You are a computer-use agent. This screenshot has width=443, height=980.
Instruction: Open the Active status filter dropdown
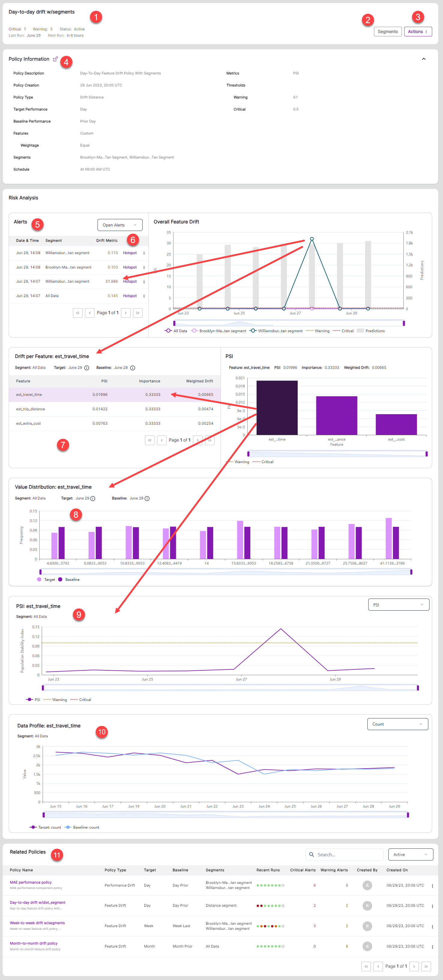click(410, 854)
